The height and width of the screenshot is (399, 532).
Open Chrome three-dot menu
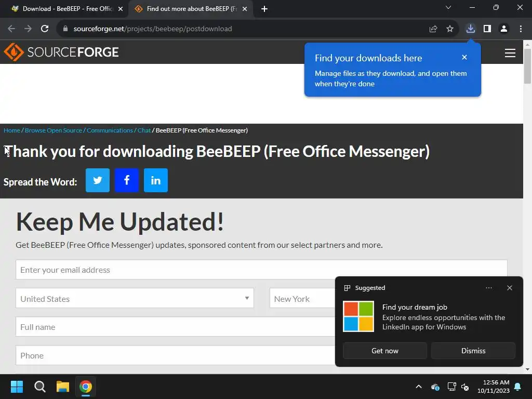(521, 29)
